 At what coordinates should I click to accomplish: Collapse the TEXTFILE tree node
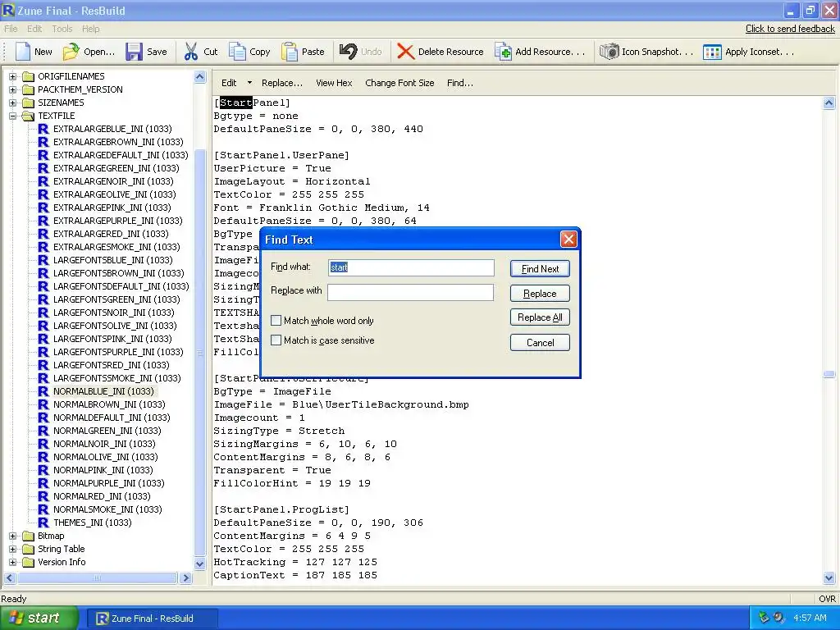13,116
